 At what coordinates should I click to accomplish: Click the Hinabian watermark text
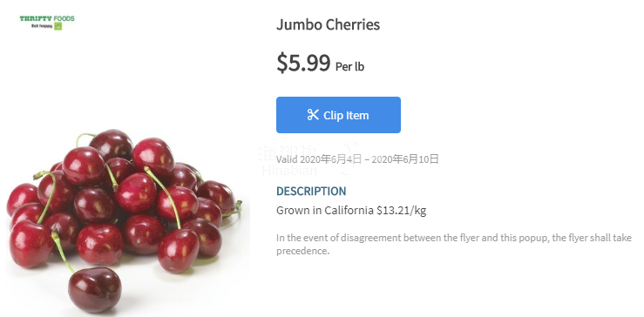(x=290, y=171)
